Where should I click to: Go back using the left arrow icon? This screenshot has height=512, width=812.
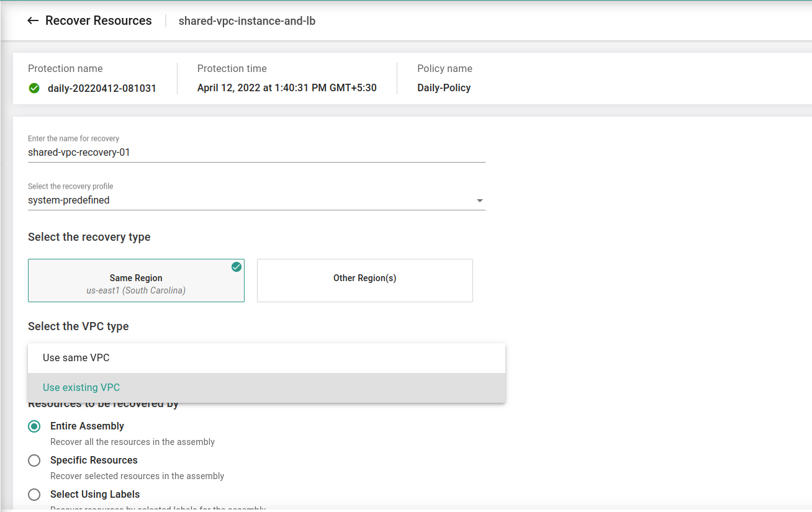(33, 21)
